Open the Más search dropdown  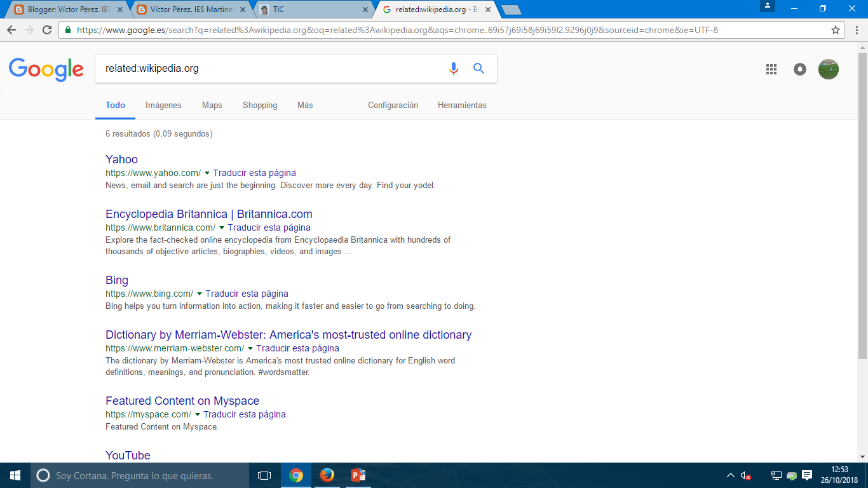[305, 105]
